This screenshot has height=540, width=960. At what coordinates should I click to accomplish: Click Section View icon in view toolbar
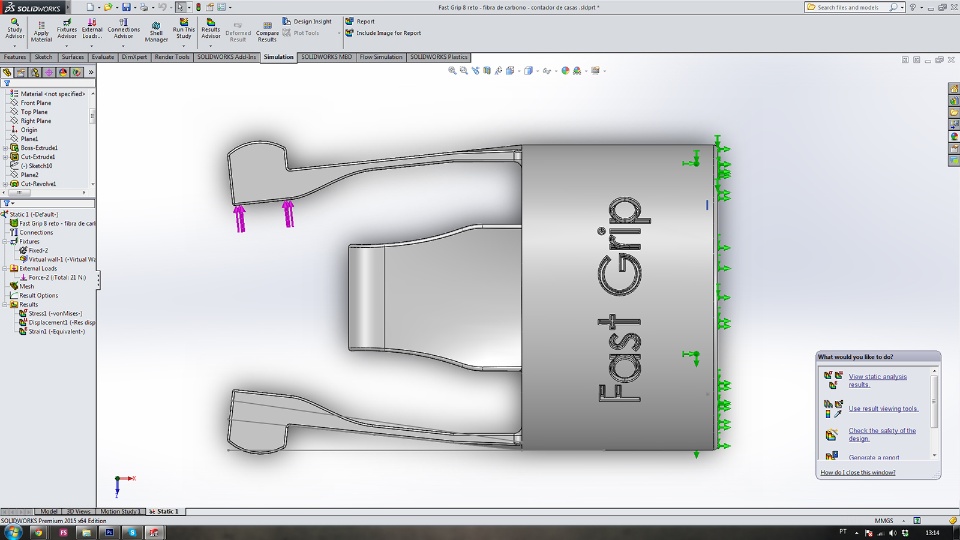click(487, 71)
